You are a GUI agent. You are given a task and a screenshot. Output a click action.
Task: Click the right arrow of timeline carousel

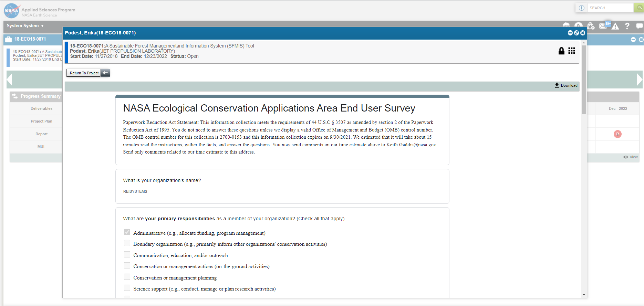click(x=639, y=80)
